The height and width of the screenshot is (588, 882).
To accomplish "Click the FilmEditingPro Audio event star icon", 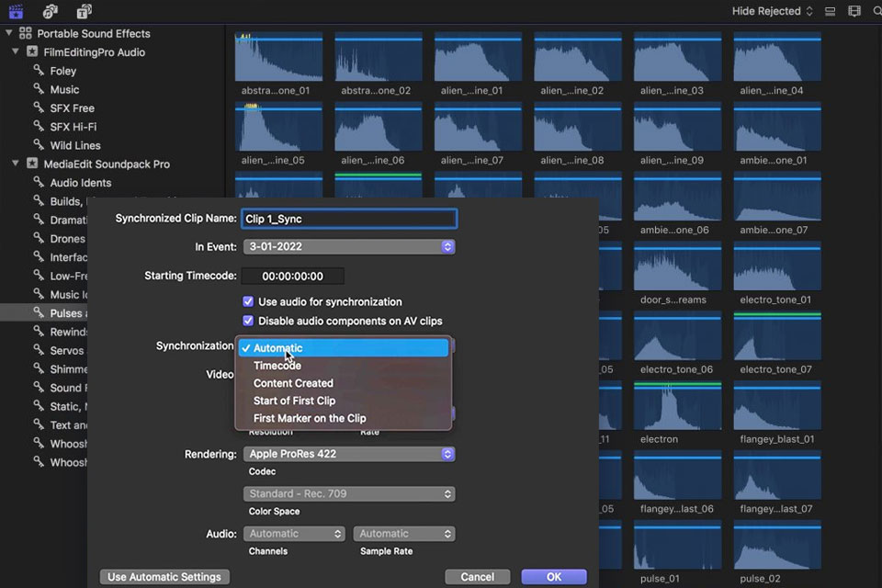I will (x=32, y=52).
